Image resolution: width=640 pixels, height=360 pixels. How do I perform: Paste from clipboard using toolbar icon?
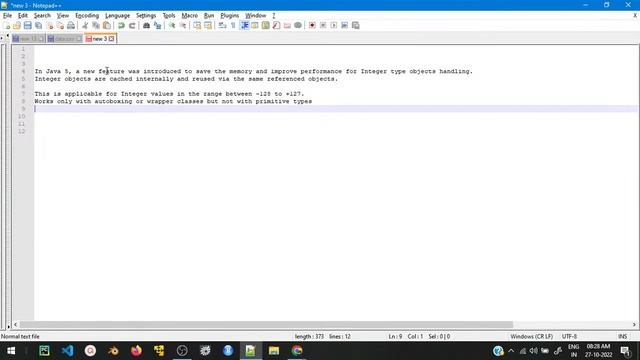click(107, 25)
